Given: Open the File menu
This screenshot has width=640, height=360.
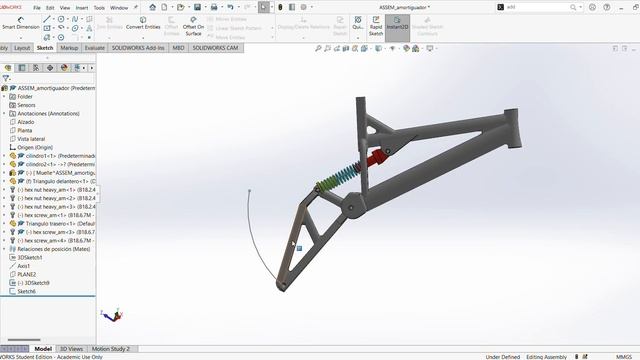Looking at the screenshot, I should [x=37, y=8].
